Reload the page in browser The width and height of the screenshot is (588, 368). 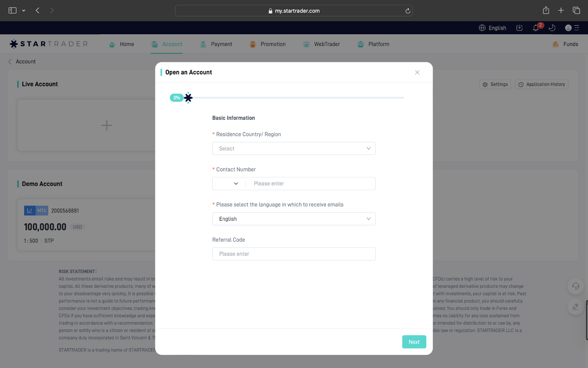408,11
